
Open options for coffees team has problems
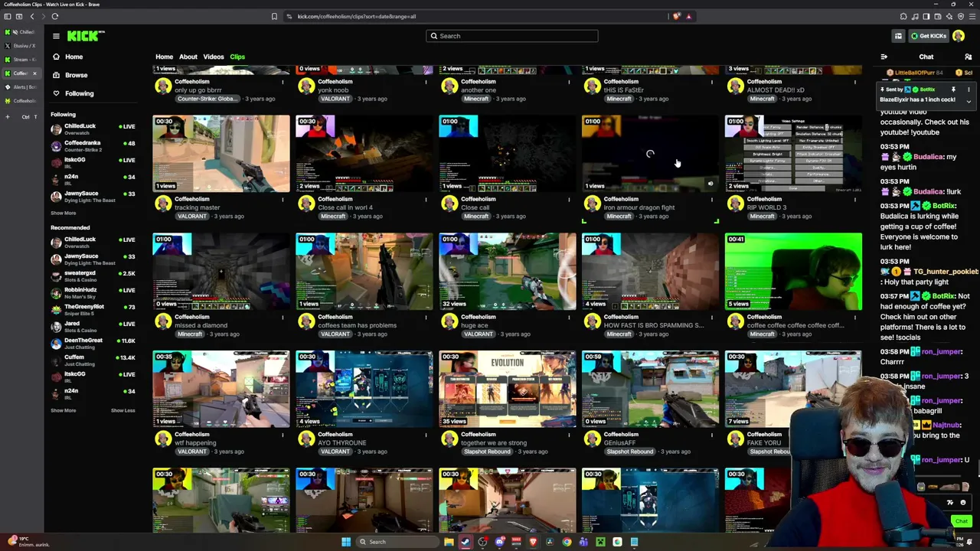426,318
